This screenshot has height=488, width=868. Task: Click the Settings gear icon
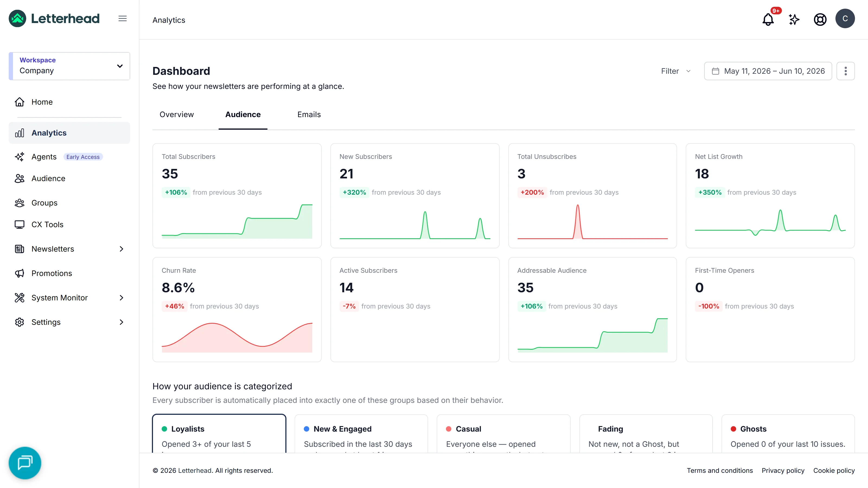click(x=20, y=322)
